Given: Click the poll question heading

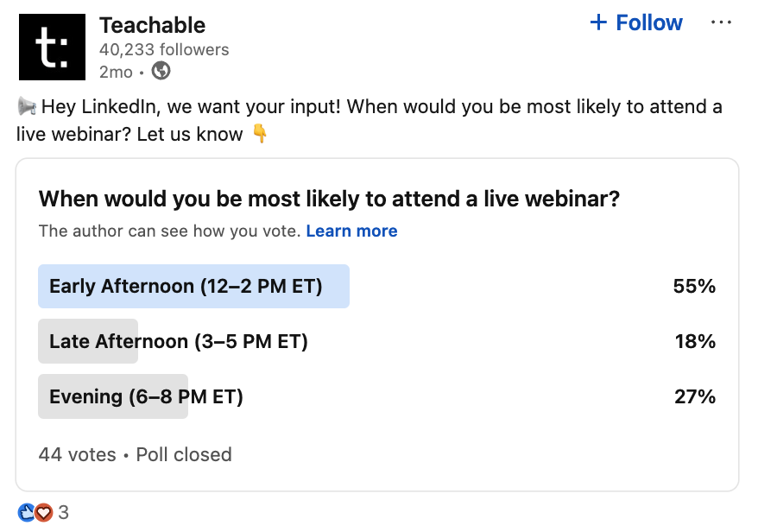Looking at the screenshot, I should (329, 199).
